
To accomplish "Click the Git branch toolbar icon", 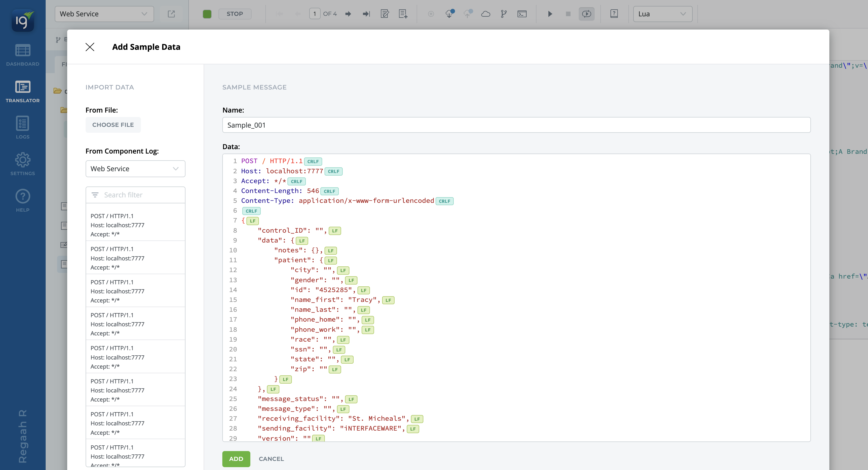I will click(504, 14).
